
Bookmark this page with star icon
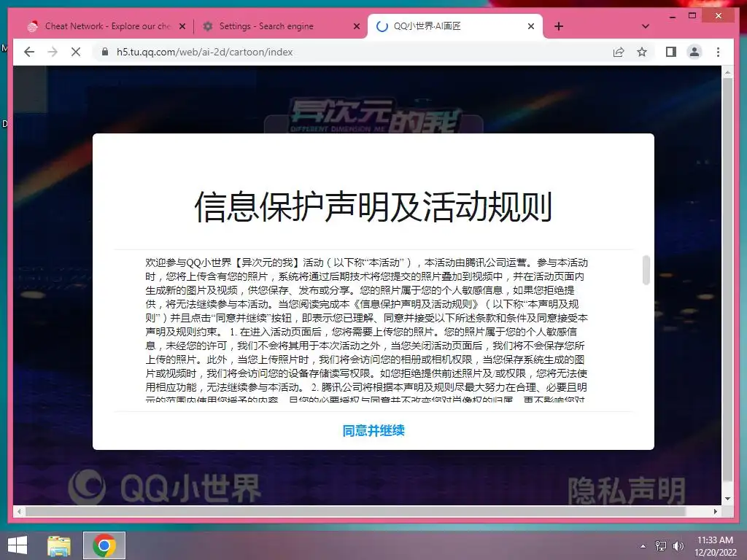pyautogui.click(x=642, y=52)
